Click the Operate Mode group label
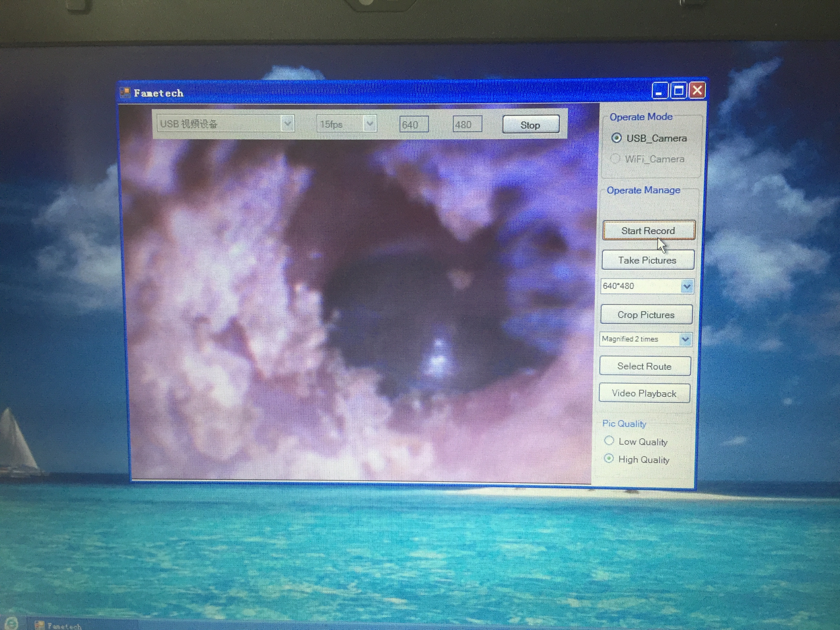 (x=641, y=117)
